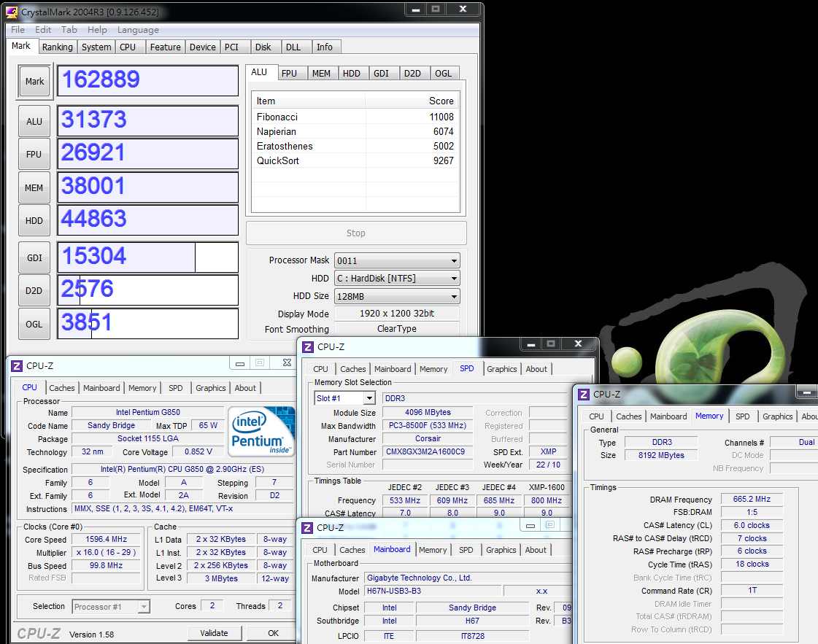Open the Processor #1 selection dropdown
Viewport: 818px width, 644px height.
click(x=144, y=607)
